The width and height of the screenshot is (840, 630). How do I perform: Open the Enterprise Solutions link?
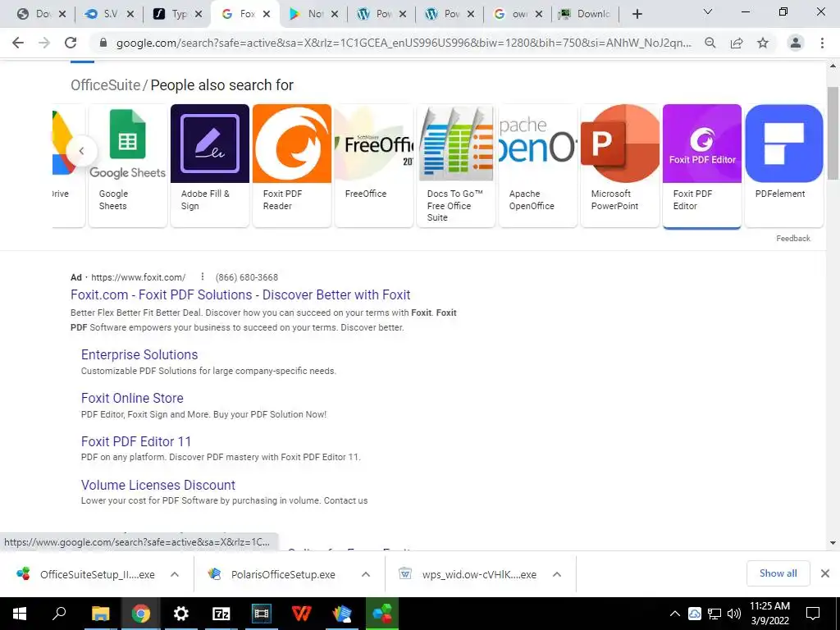pyautogui.click(x=139, y=354)
